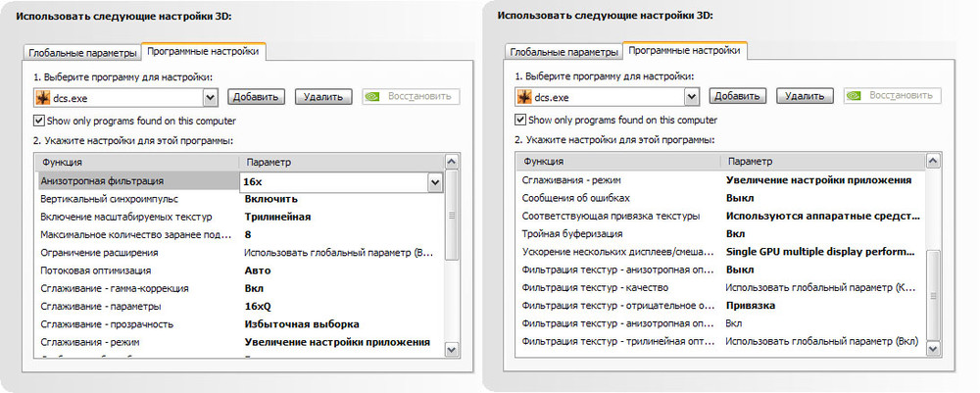Select left-panel Сглаживания - режим row

[x=240, y=342]
